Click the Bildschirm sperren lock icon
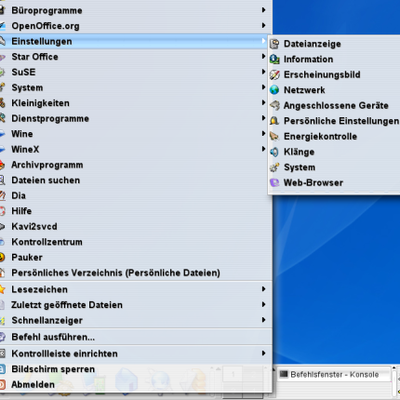 [2, 369]
